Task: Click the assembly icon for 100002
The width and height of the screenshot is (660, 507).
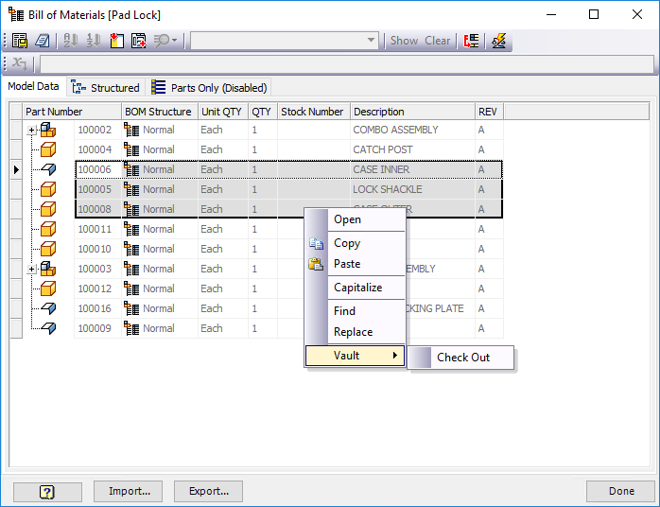Action: click(48, 130)
